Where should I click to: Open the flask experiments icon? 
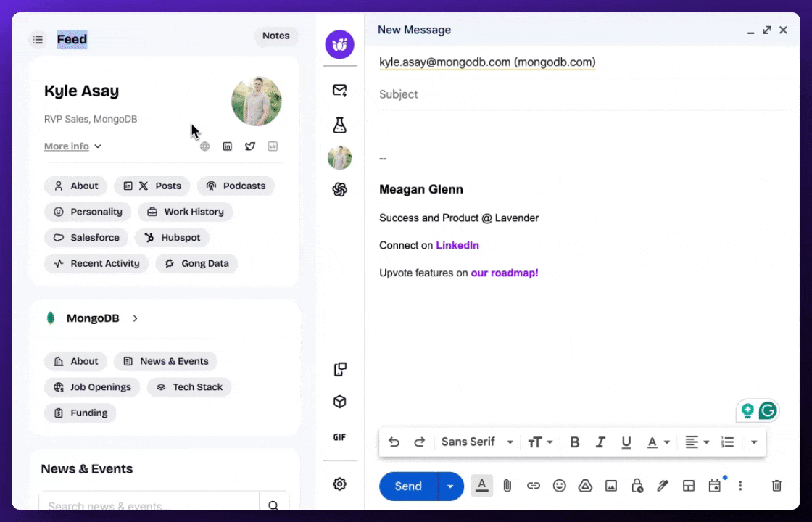(x=340, y=125)
